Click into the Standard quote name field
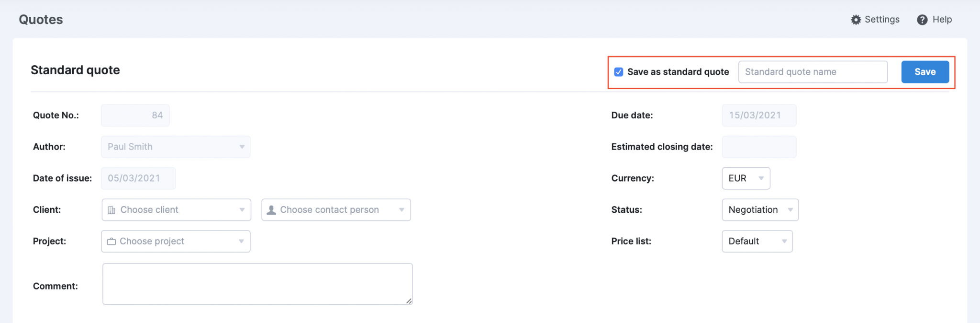 (x=813, y=71)
